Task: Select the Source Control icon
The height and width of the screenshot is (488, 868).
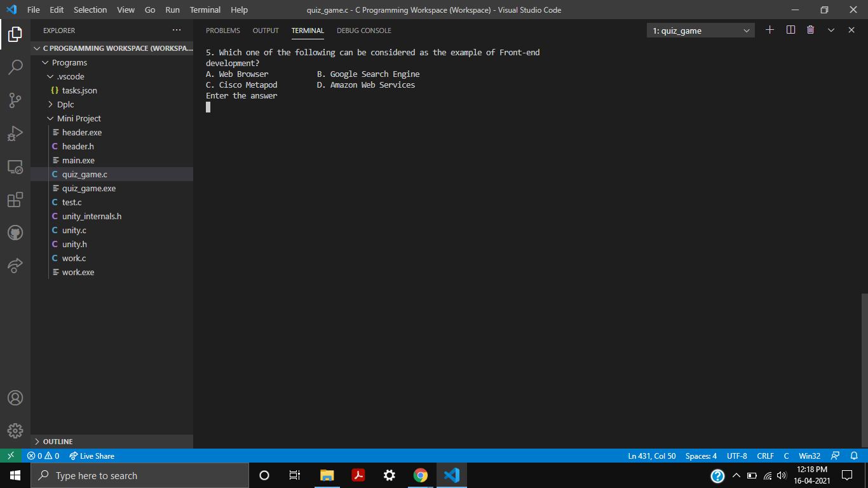Action: pyautogui.click(x=15, y=100)
